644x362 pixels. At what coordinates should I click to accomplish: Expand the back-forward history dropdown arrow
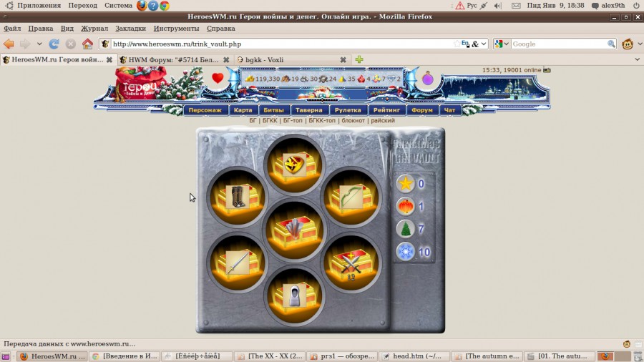click(39, 44)
